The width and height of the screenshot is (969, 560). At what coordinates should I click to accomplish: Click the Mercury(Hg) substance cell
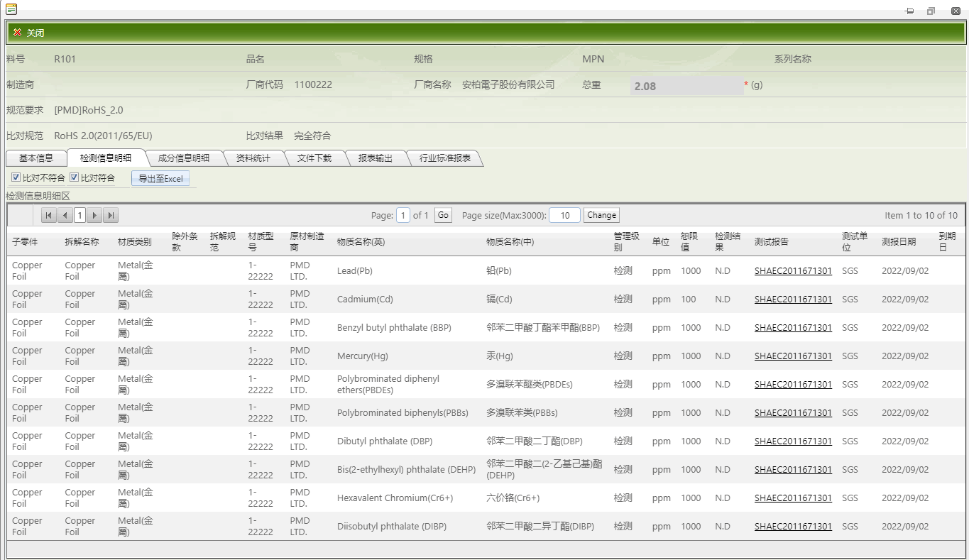363,356
